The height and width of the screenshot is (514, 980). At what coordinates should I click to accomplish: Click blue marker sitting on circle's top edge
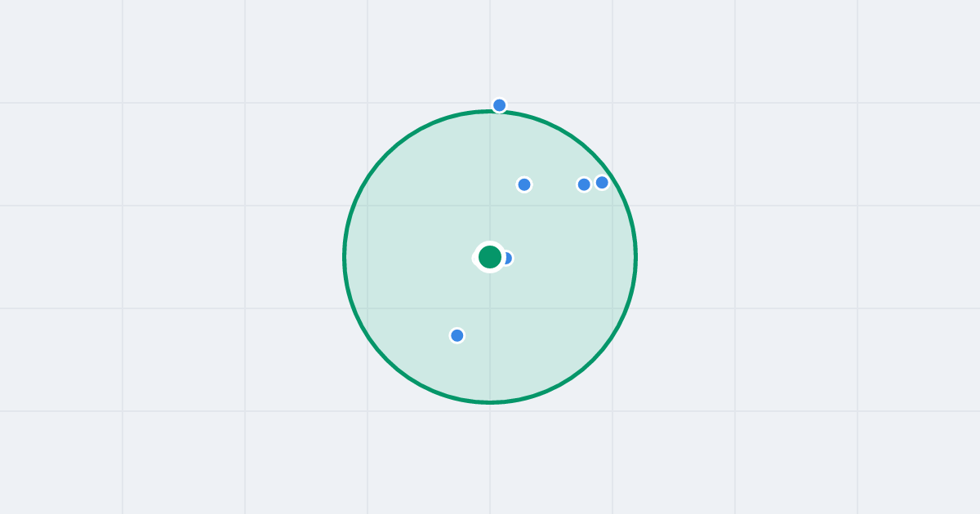500,105
